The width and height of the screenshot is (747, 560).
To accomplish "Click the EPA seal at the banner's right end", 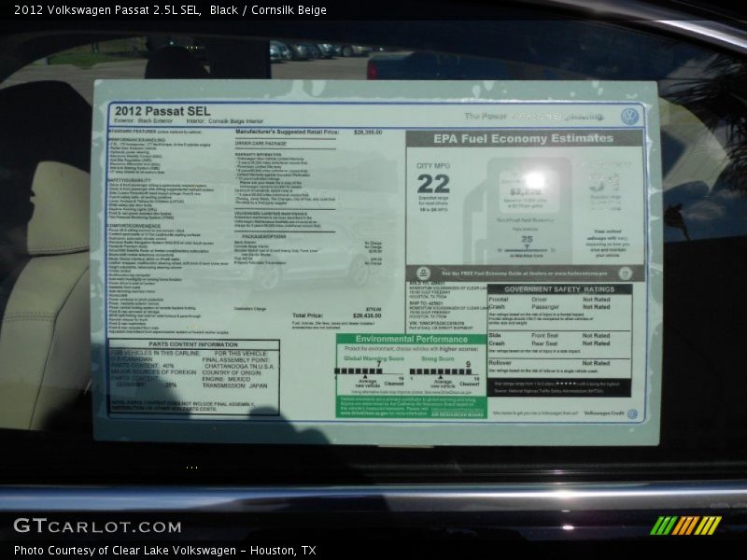I will click(626, 273).
